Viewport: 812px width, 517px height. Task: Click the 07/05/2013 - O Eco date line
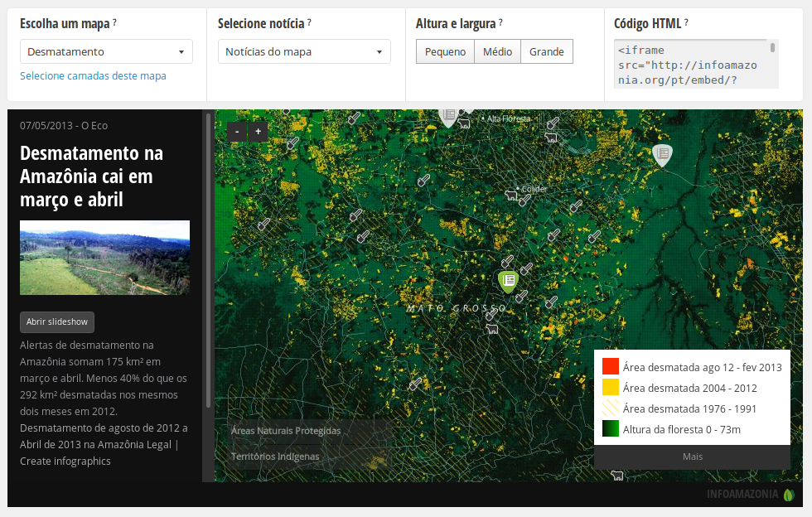pos(64,125)
